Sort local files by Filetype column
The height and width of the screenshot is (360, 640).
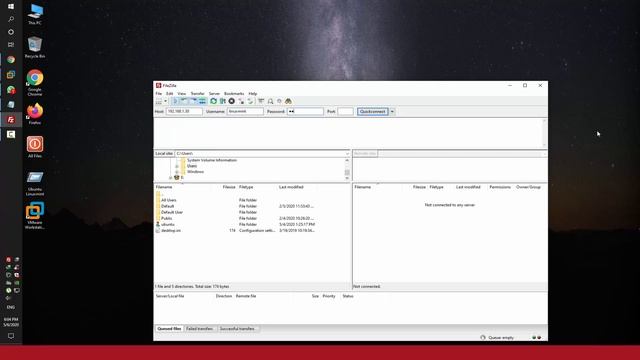246,187
